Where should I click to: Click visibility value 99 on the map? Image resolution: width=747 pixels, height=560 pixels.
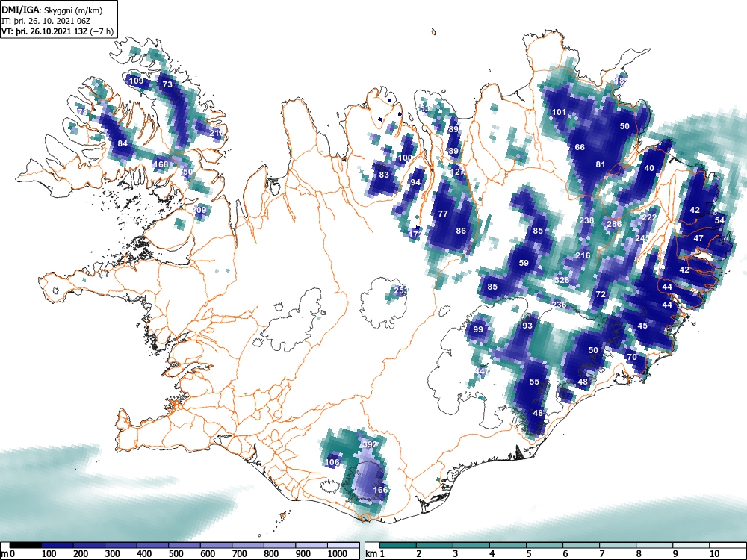[x=478, y=329]
